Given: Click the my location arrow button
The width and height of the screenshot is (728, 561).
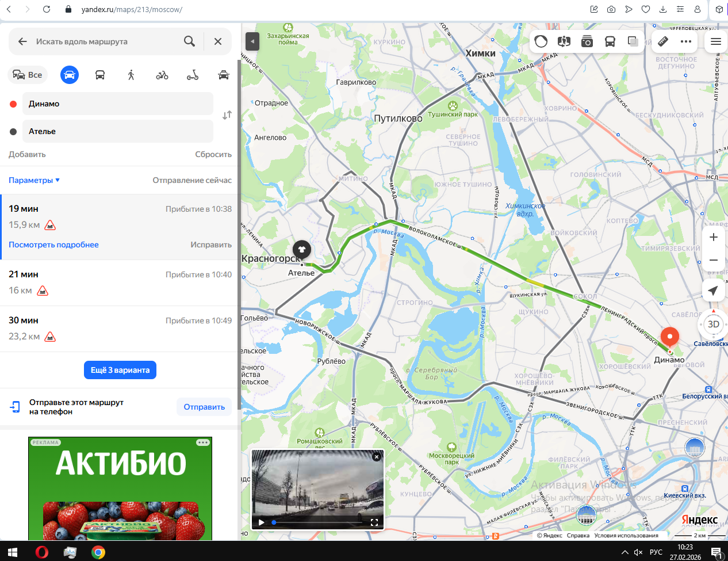Looking at the screenshot, I should point(714,291).
